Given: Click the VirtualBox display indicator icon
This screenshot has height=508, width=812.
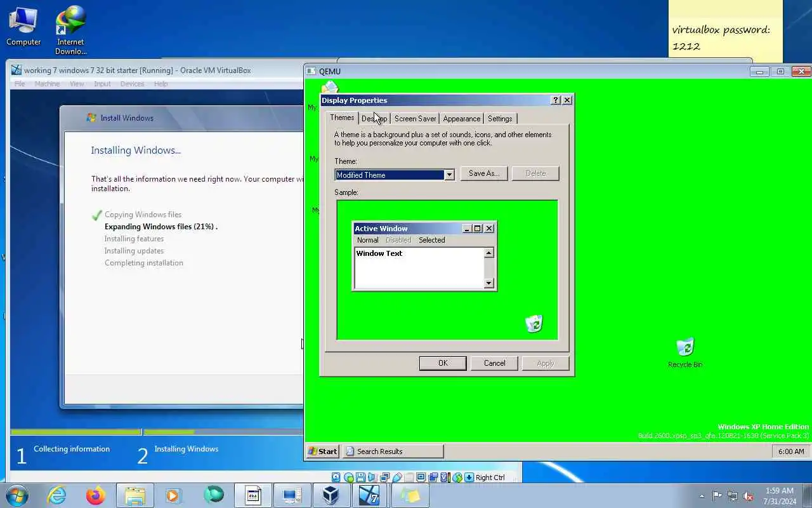Looking at the screenshot, I should 421,478.
